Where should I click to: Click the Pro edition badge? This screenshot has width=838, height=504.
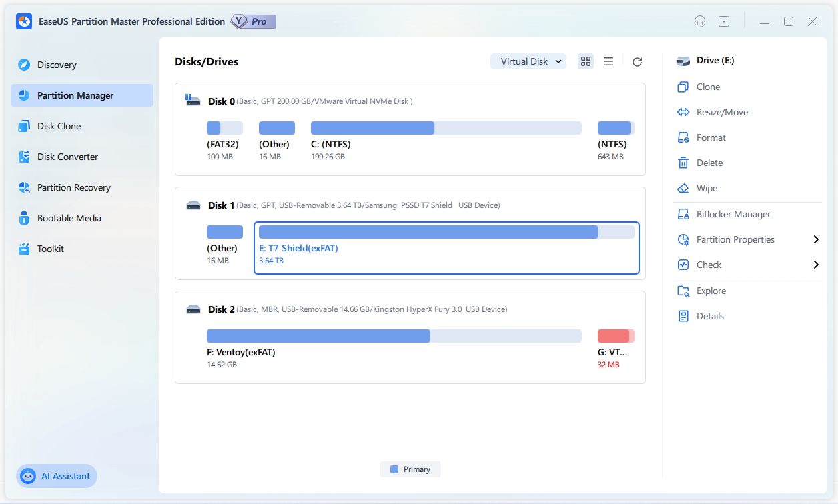(x=254, y=21)
